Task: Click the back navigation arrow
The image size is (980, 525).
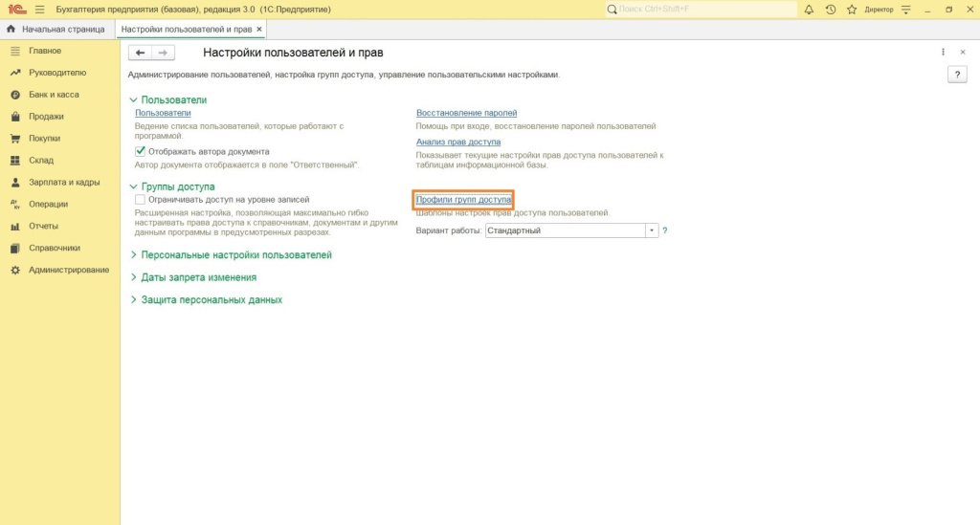Action: pos(141,53)
